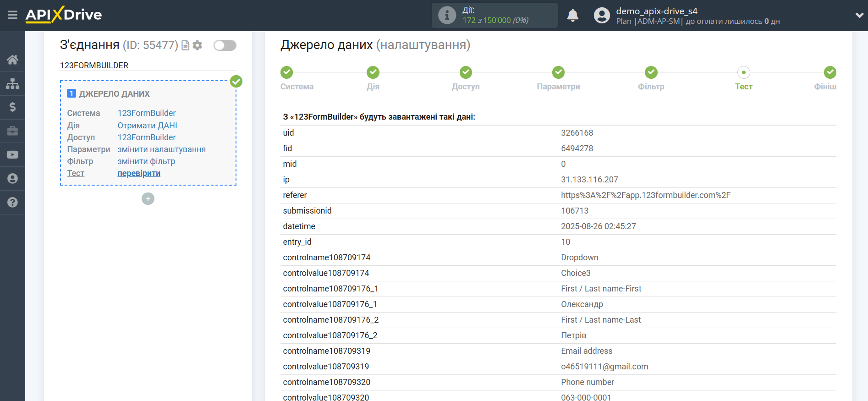Click the Отримати ДАНІ action link

click(x=147, y=125)
